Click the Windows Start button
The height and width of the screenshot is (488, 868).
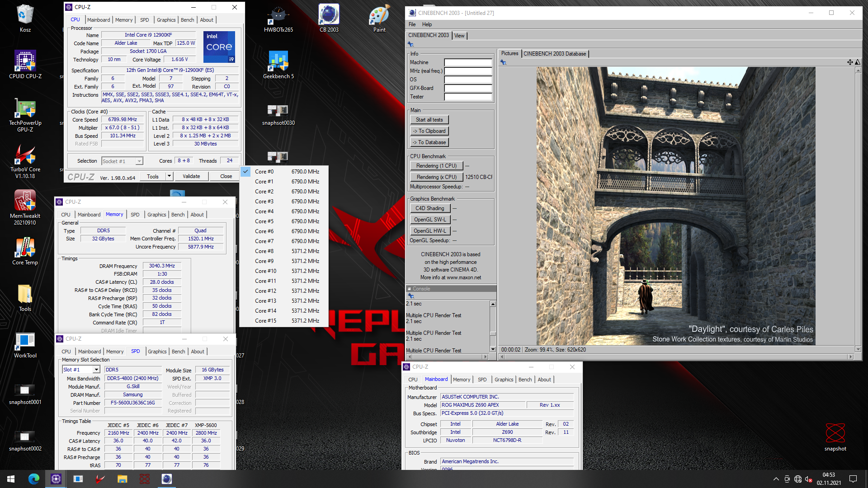pos(11,479)
